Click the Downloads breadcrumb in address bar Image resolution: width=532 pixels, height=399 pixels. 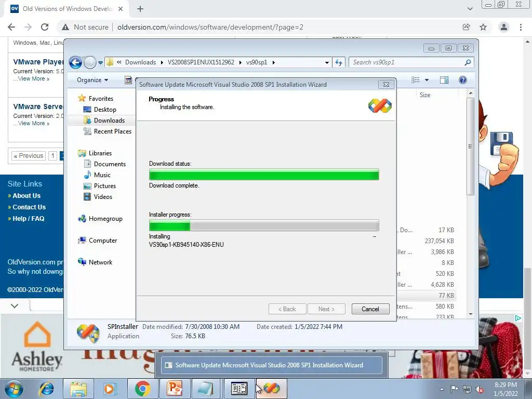[x=140, y=62]
